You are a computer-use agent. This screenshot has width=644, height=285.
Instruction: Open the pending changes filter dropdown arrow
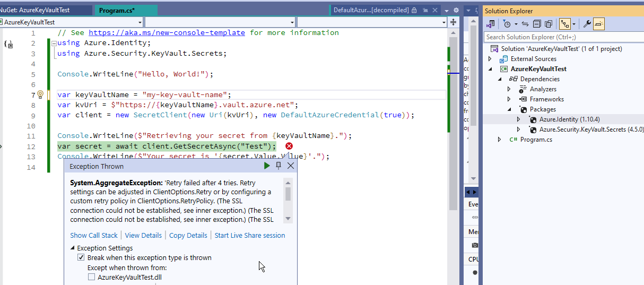coord(515,24)
